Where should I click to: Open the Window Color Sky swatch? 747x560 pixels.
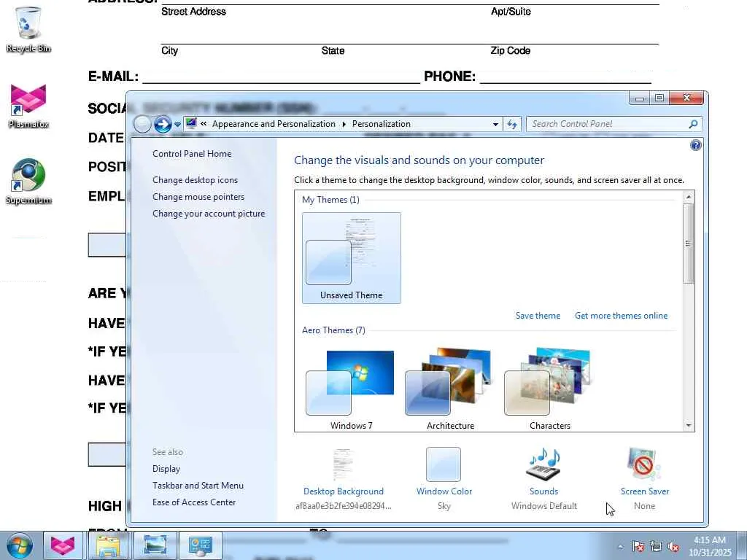pyautogui.click(x=444, y=464)
